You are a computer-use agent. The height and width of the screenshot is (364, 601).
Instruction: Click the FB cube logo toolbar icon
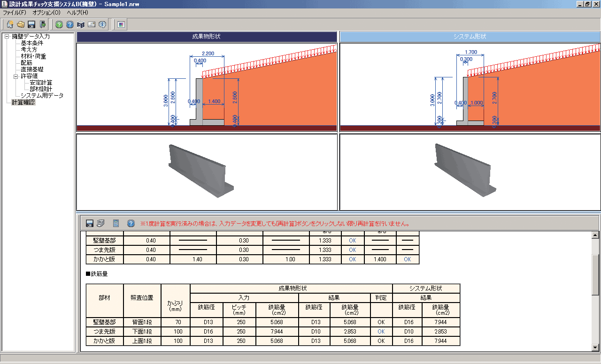[x=81, y=25]
